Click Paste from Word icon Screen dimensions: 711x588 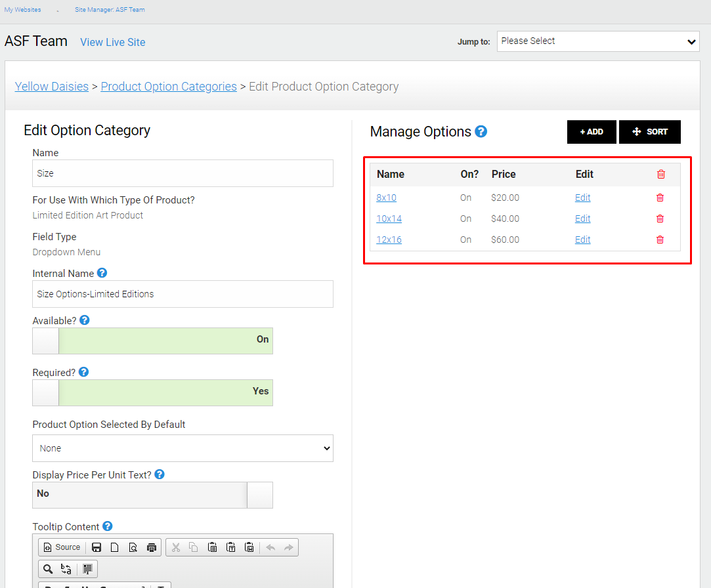(x=249, y=547)
